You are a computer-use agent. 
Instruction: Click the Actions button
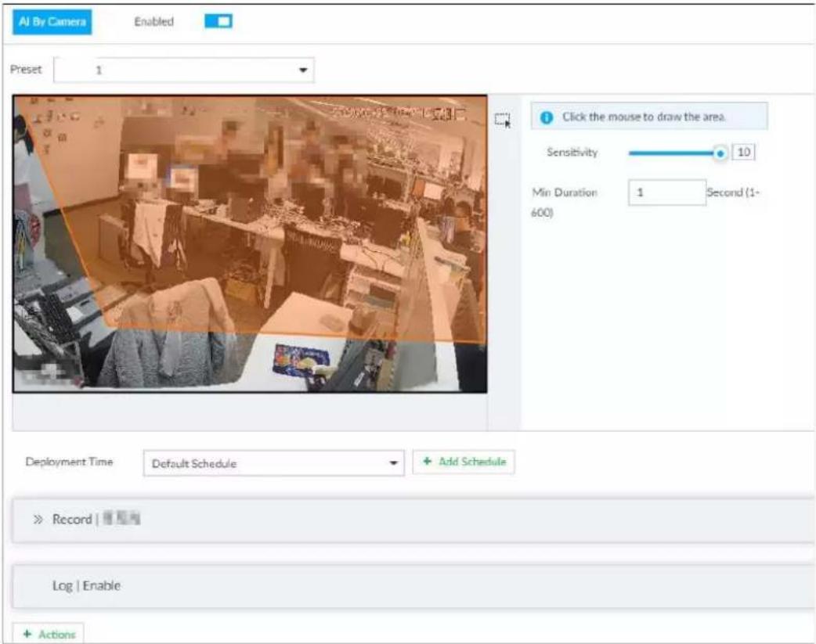48,634
